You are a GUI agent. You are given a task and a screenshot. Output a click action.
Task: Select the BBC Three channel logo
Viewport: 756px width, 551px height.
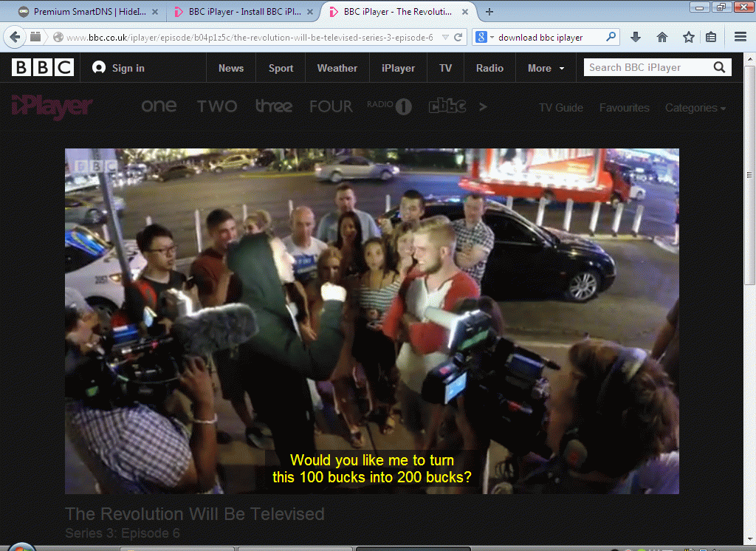(273, 106)
